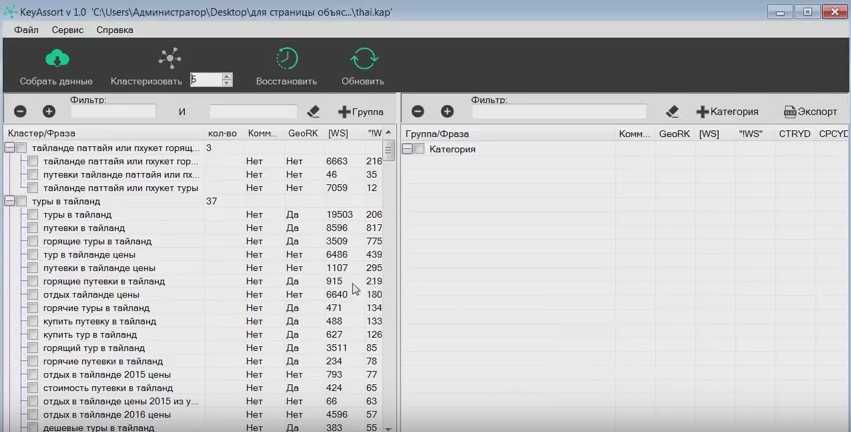This screenshot has width=851, height=432.
Task: Click the left panel eraser clear-filter icon
Action: pyautogui.click(x=313, y=112)
